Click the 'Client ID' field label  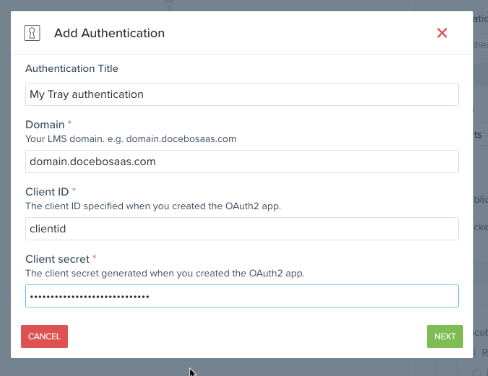click(47, 192)
